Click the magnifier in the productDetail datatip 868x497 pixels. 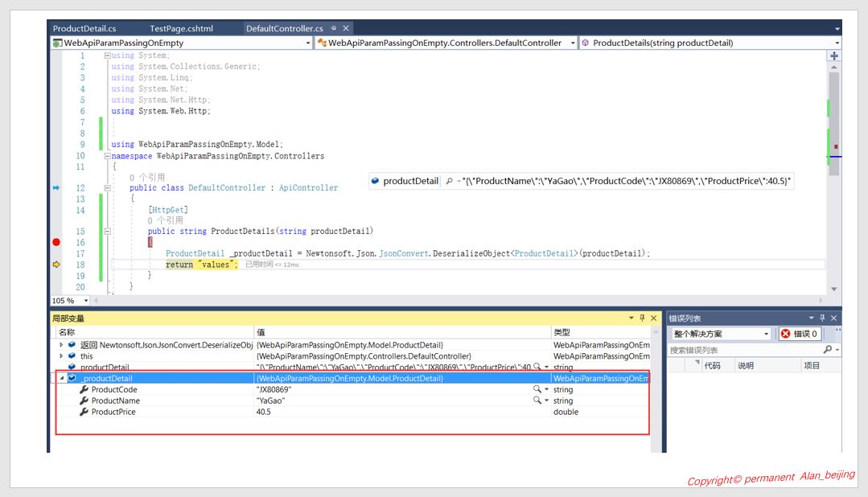[x=449, y=181]
